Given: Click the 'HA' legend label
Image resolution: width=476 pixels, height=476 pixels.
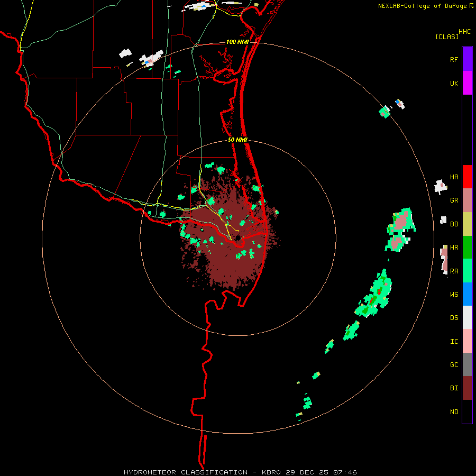Looking at the screenshot, I should point(454,177).
